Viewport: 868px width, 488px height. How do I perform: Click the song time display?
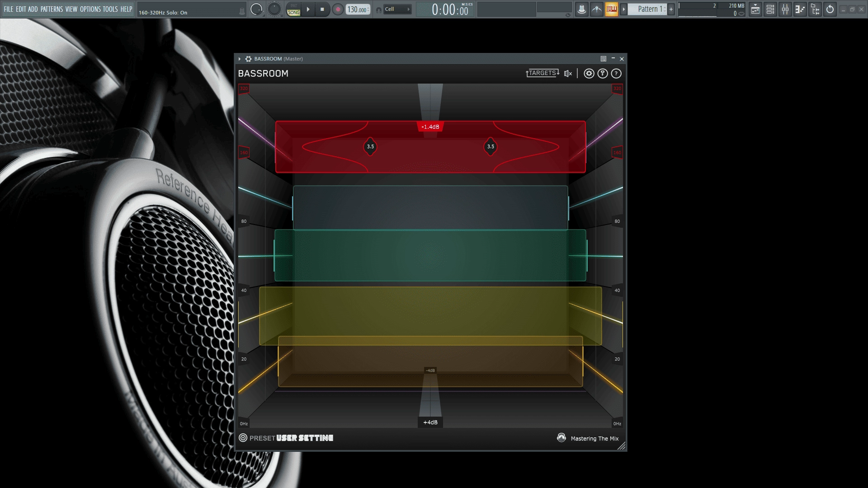point(445,9)
